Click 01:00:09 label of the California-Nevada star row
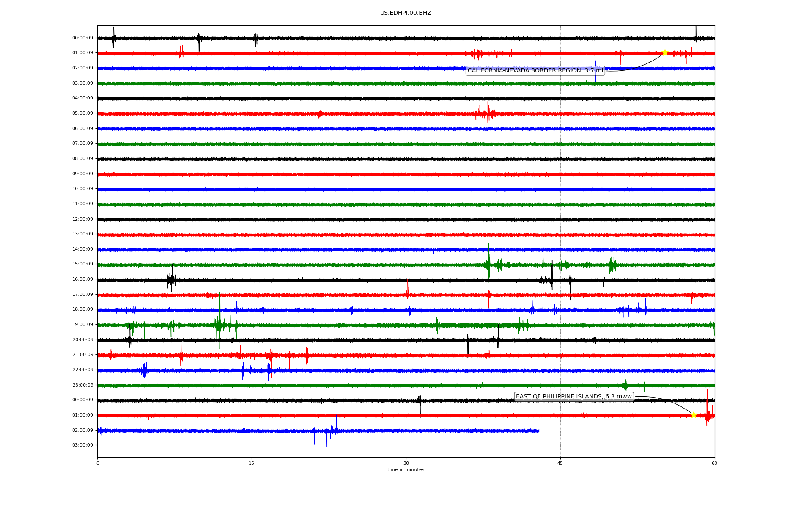Viewport: 812px width, 508px height. (82, 53)
